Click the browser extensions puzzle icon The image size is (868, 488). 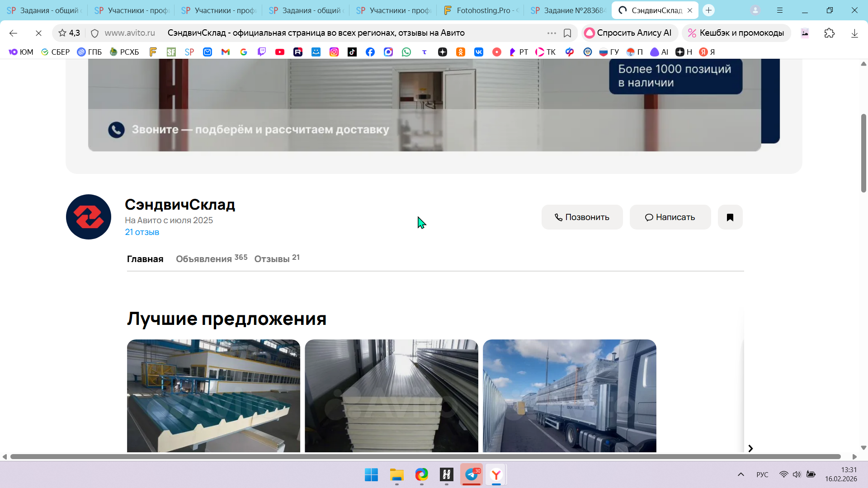[829, 33]
